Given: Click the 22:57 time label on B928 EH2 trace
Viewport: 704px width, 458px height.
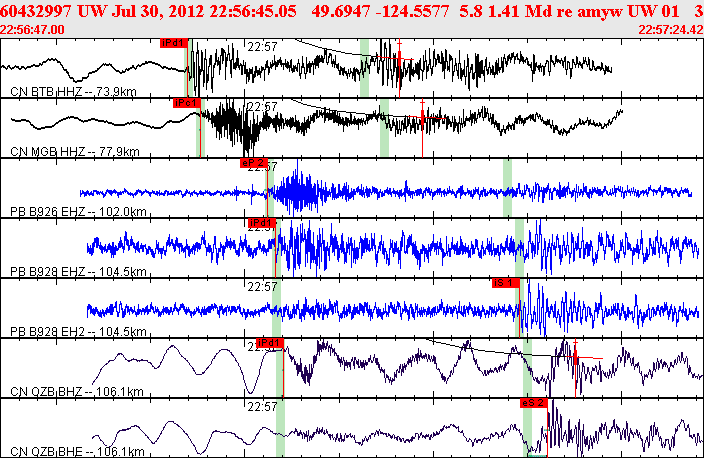Looking at the screenshot, I should [x=263, y=286].
